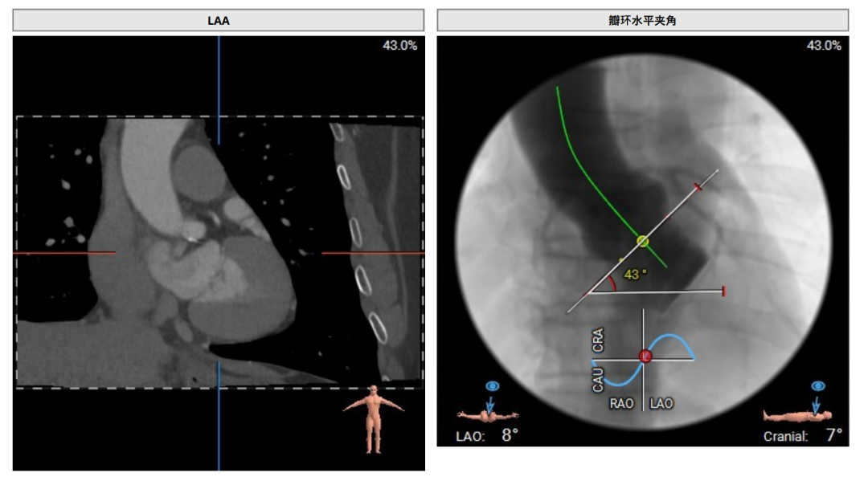Click the red horizontal crosshair line left segment
Viewport: 868px width, 485px height.
coord(64,253)
